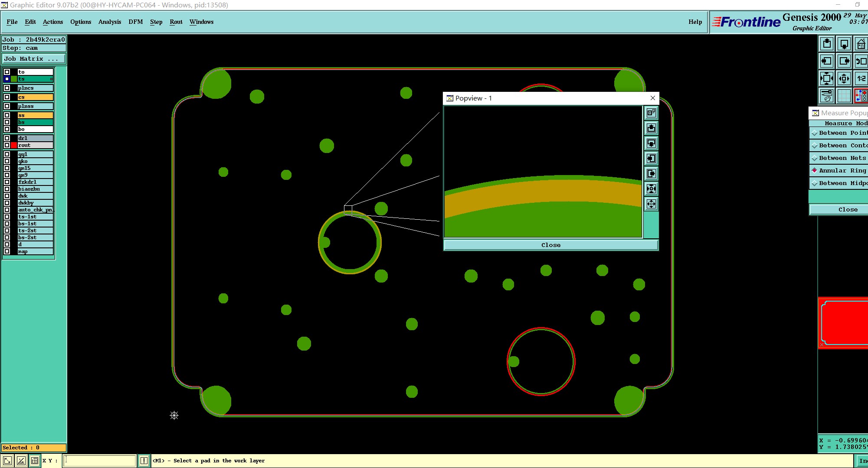The width and height of the screenshot is (868, 468).
Task: Open the Analysis menu
Action: (x=109, y=22)
